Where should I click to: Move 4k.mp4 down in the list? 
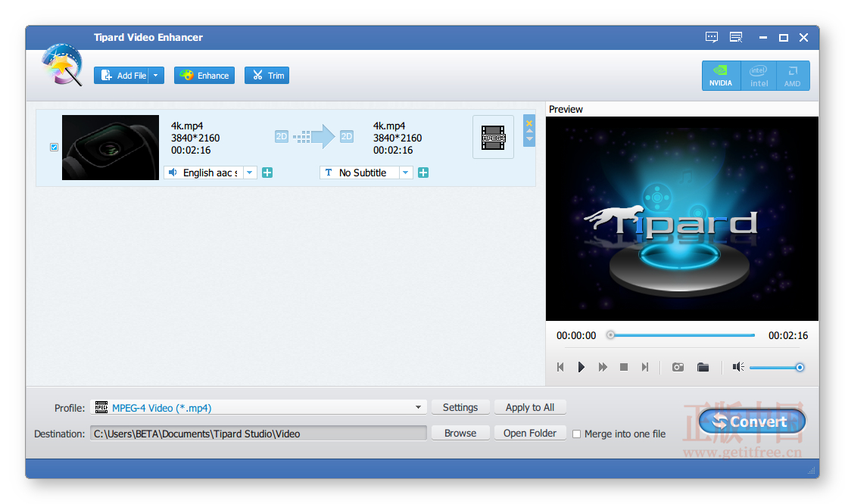point(529,139)
